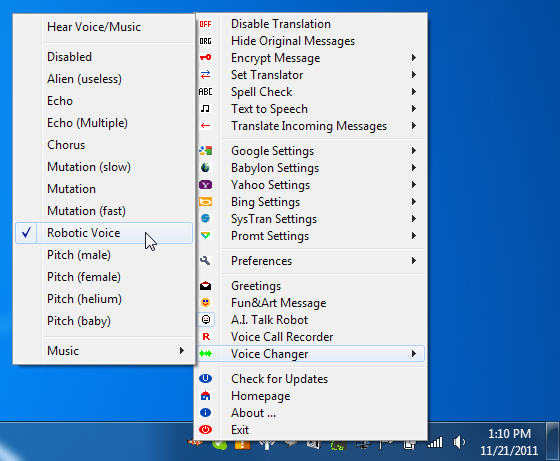This screenshot has height=461, width=560.
Task: Enable the Echo voice effect
Action: pos(104,101)
